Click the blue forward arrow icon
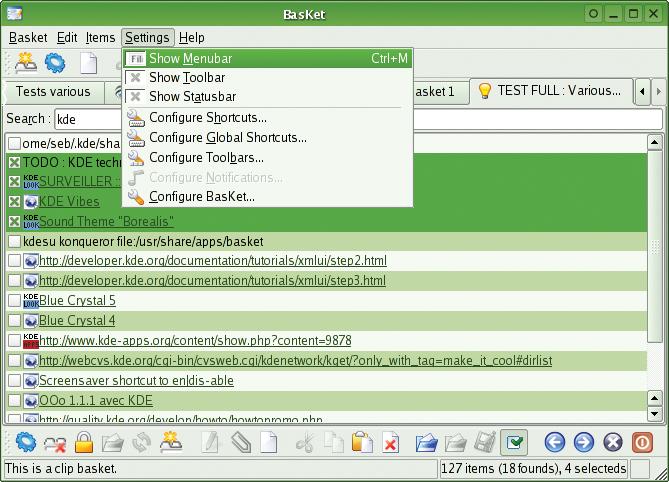The width and height of the screenshot is (669, 482). [x=584, y=442]
